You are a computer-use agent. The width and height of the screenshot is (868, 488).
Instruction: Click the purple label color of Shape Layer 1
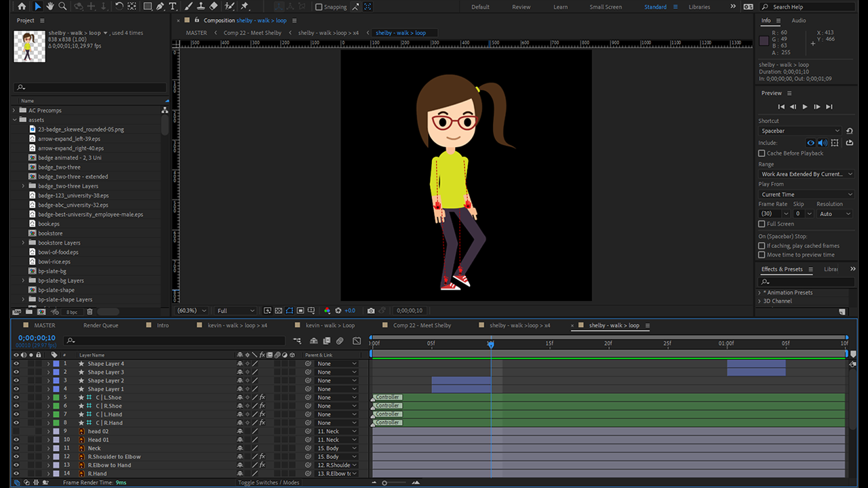tap(56, 389)
